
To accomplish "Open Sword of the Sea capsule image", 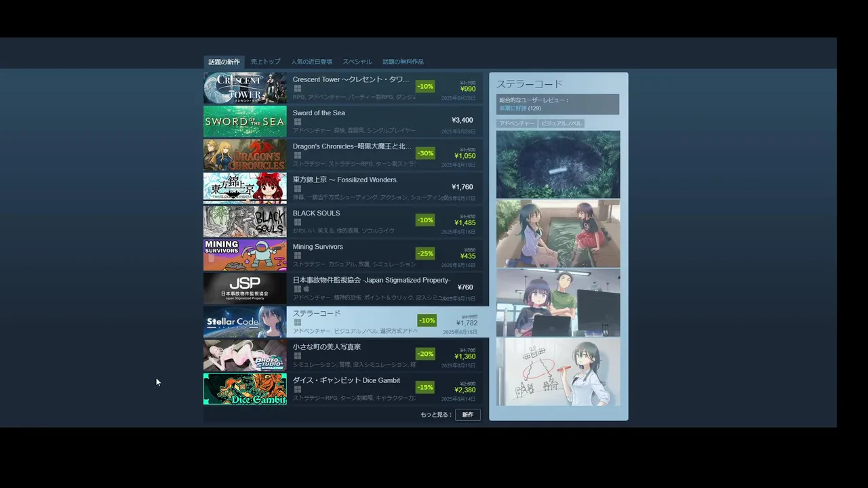I will (x=245, y=121).
